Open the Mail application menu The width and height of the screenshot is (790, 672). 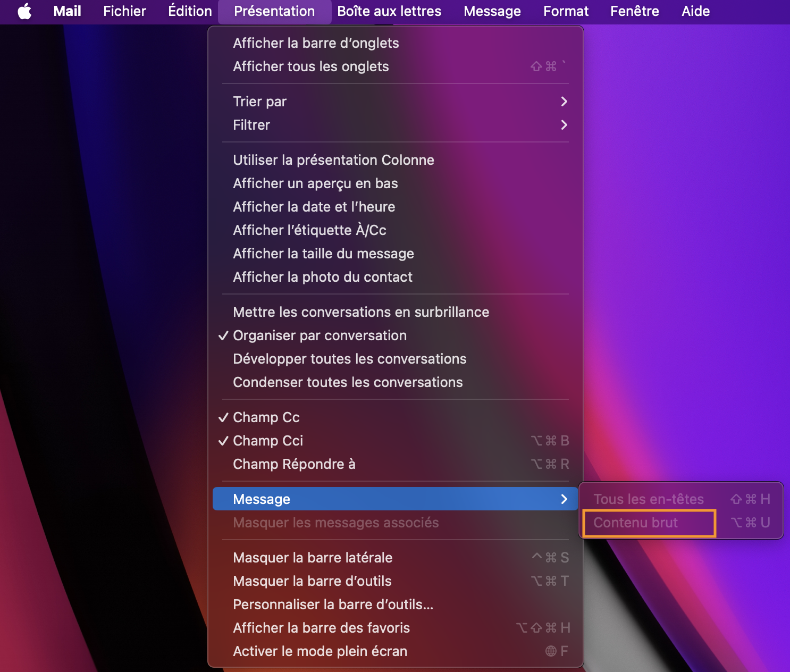click(68, 11)
